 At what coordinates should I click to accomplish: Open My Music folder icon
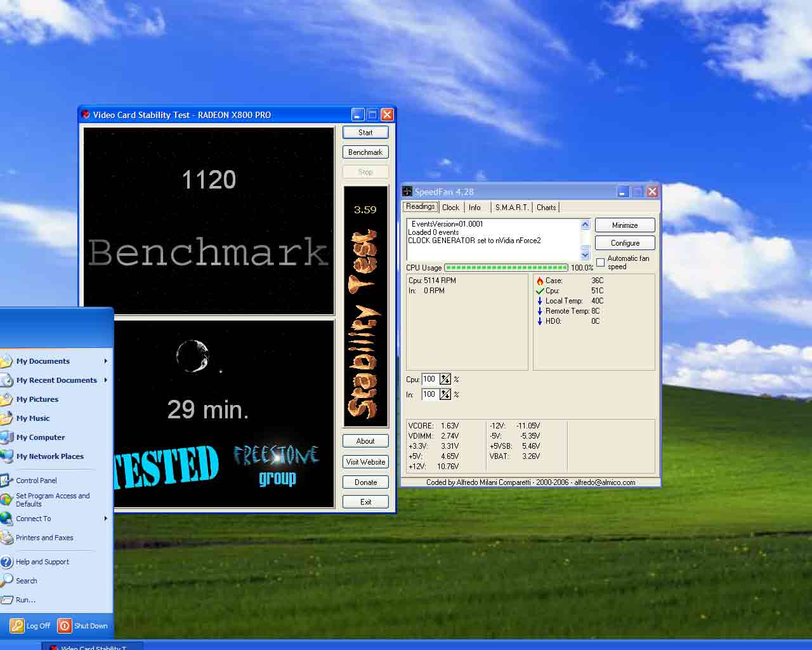tap(6, 418)
